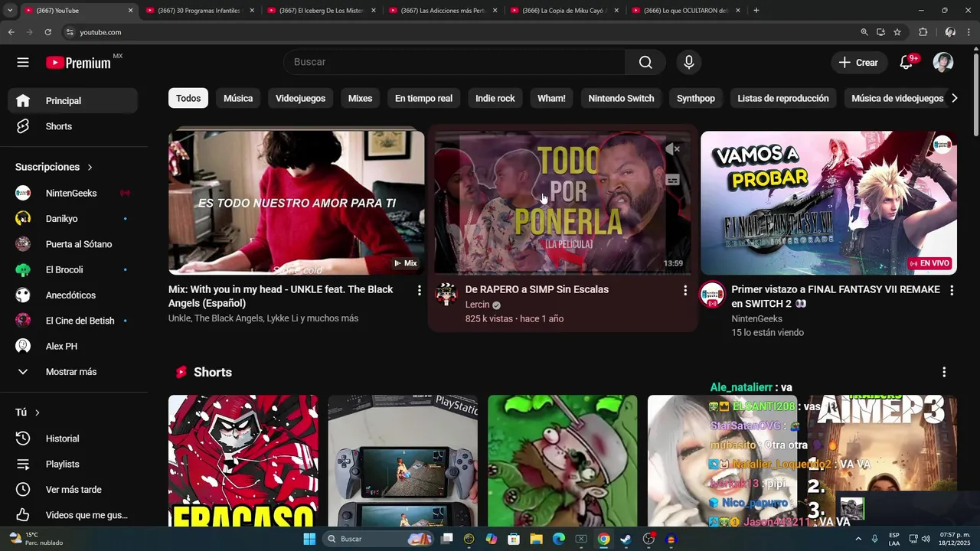Open Videos que me gustan

[x=73, y=515]
